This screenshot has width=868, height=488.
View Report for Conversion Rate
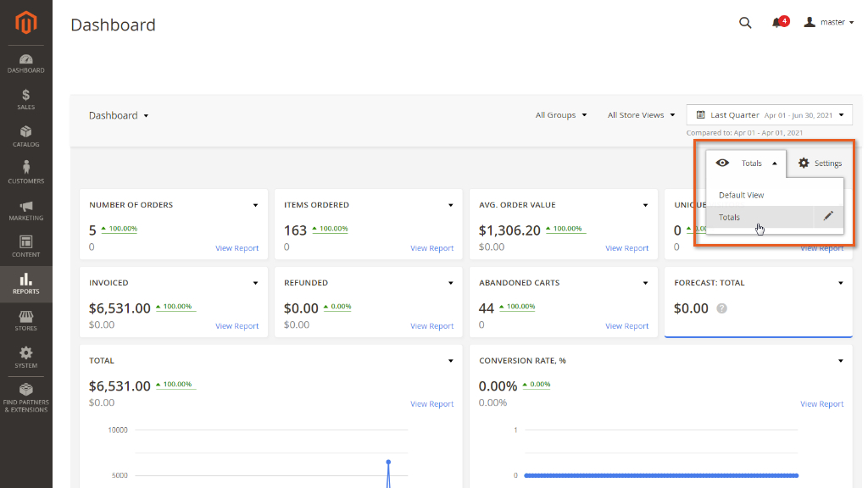tap(821, 404)
